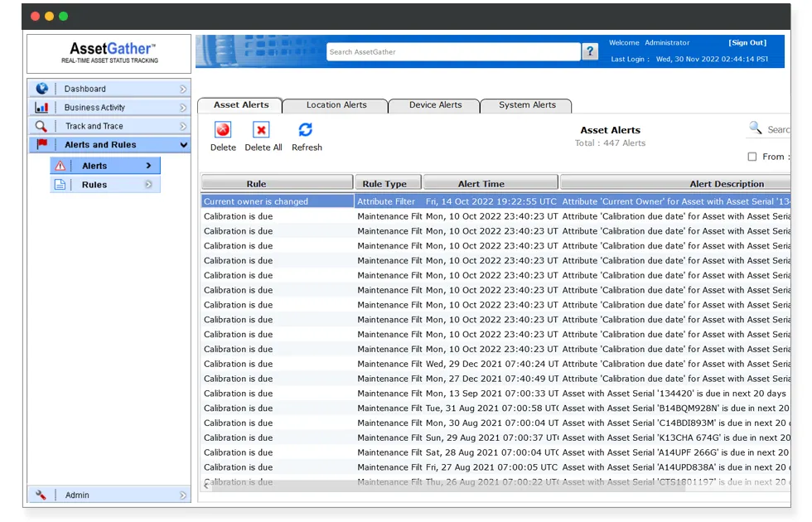The width and height of the screenshot is (812, 522).
Task: Select the row with serial 'A14UPD838A'
Action: click(x=495, y=467)
